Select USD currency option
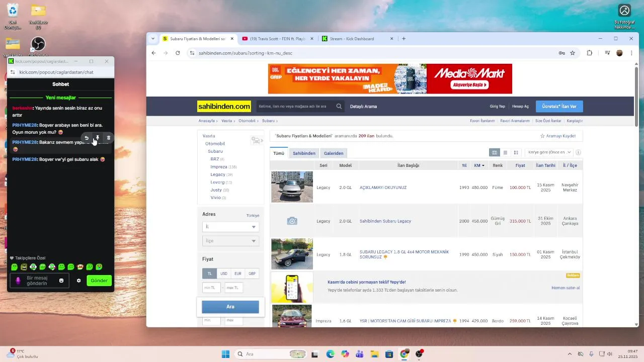Screen dimensions: 644x362 coord(224,274)
